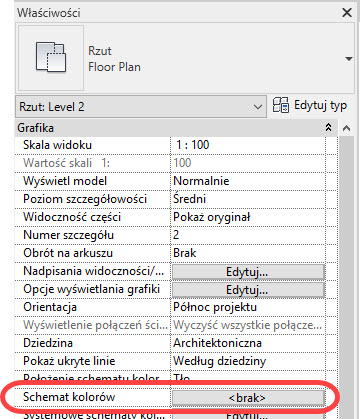This screenshot has height=419, width=360.
Task: Click the Floor Plan view type thumbnail
Action: [51, 58]
